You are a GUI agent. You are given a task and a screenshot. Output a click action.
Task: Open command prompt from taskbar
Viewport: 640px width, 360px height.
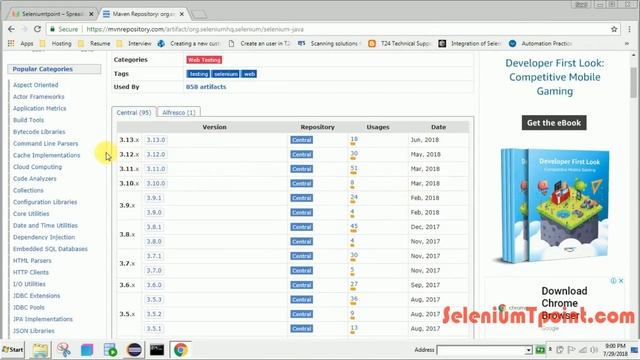click(157, 350)
